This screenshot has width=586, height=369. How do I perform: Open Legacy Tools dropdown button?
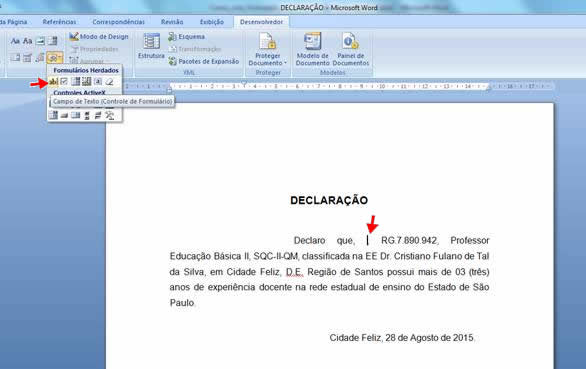click(55, 57)
